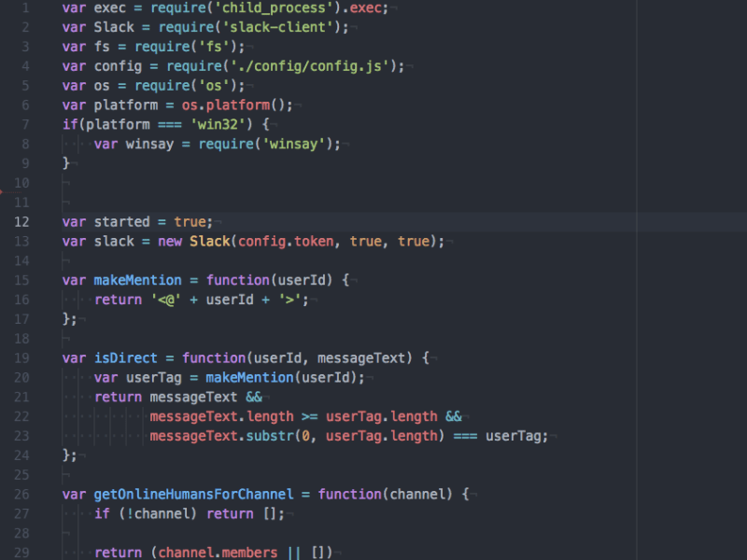Viewport: 747px width, 560px height.
Task: Click the variable name started on line 12
Action: pyautogui.click(x=122, y=222)
